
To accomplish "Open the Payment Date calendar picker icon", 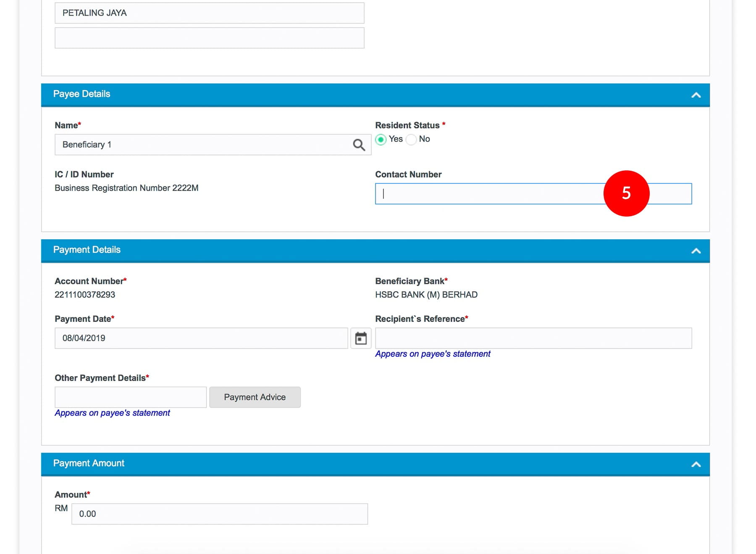I will pyautogui.click(x=361, y=338).
